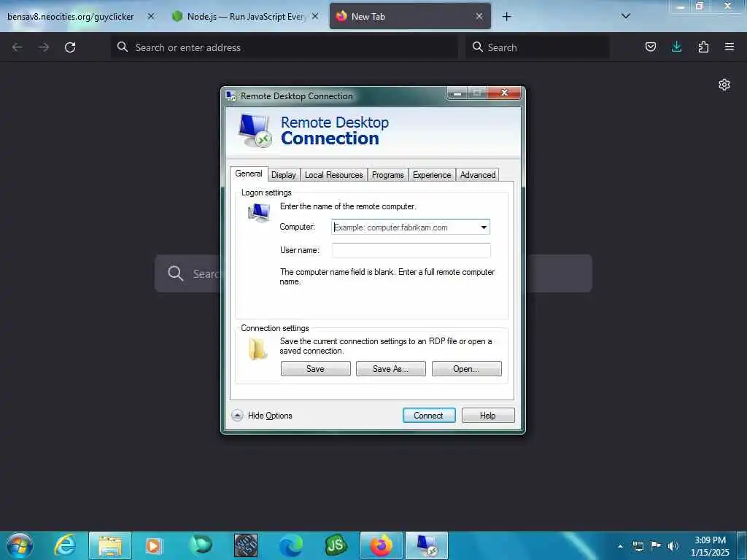Open the Node.js JS taskbar icon
The height and width of the screenshot is (560, 747).
[336, 545]
